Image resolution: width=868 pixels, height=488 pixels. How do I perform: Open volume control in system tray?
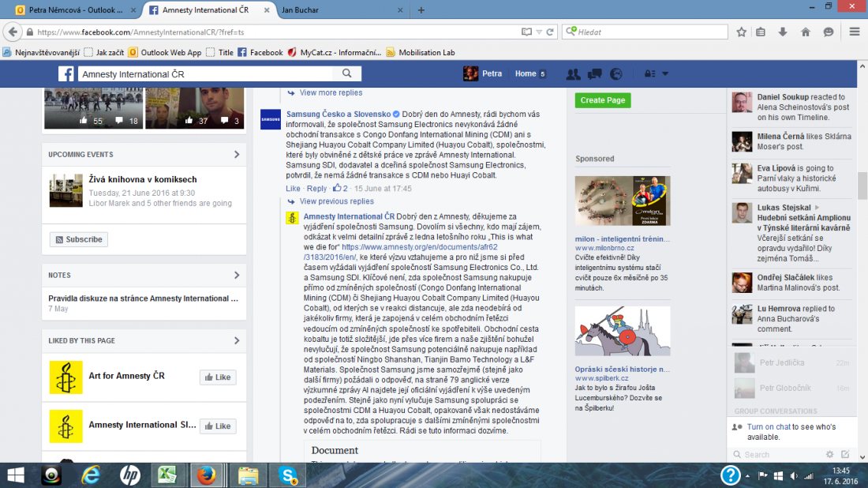(794, 476)
